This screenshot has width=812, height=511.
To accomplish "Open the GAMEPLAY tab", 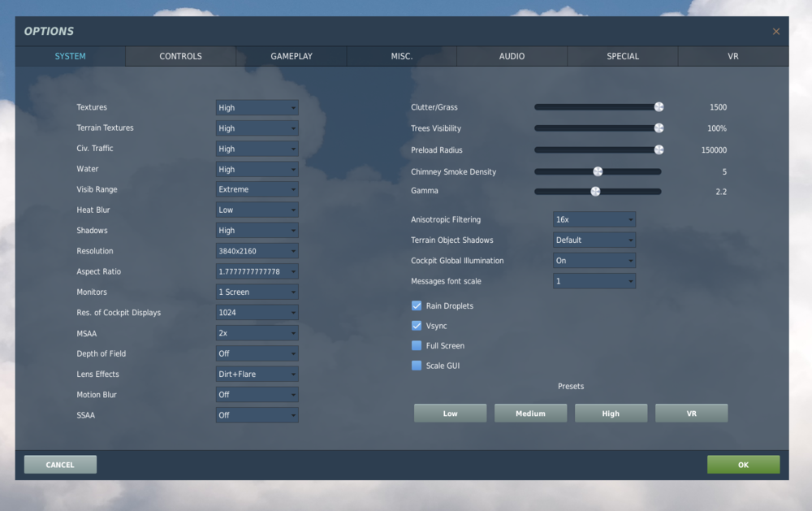I will point(292,56).
